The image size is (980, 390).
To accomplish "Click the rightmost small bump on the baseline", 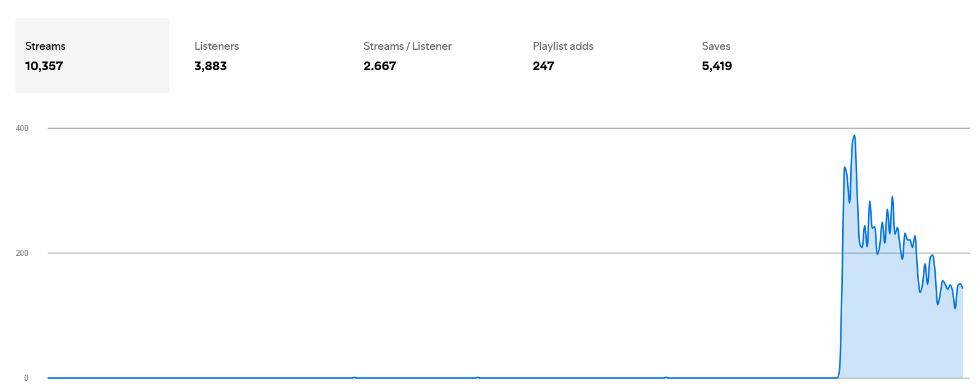I will [666, 377].
